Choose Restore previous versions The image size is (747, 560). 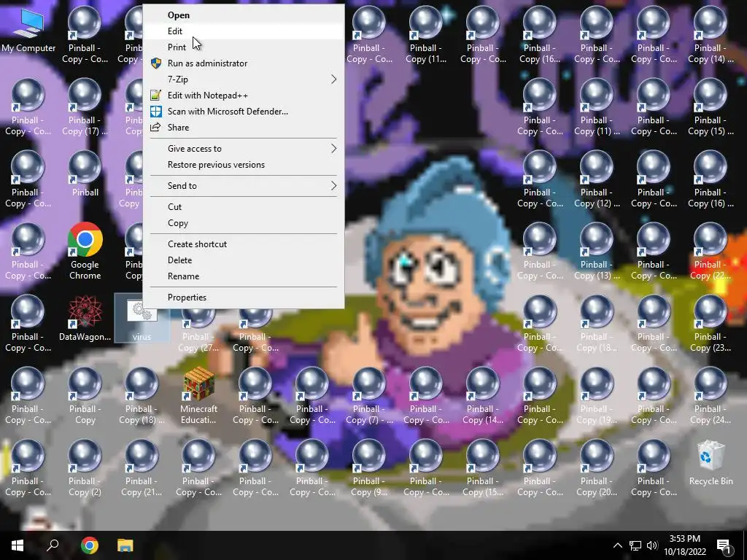click(x=244, y=165)
